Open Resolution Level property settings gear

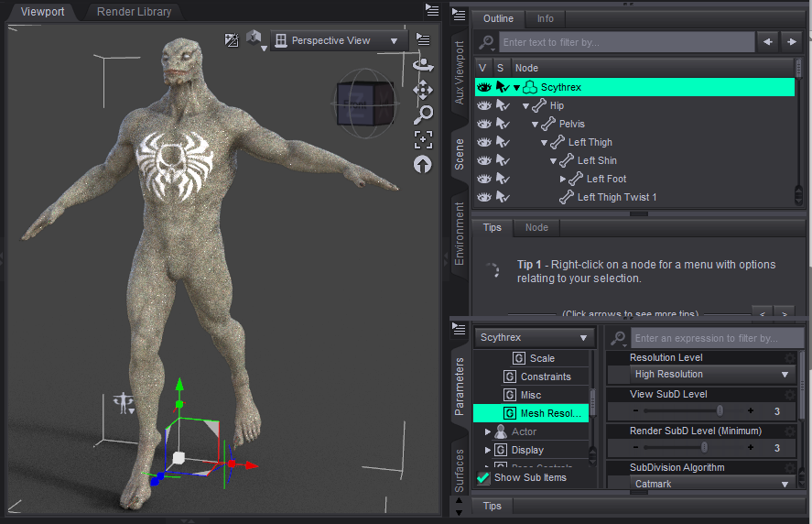click(789, 357)
